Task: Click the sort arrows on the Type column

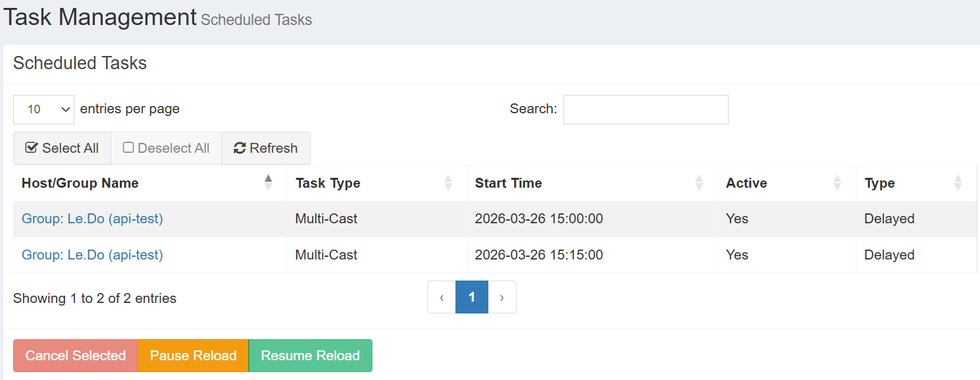Action: (x=958, y=182)
